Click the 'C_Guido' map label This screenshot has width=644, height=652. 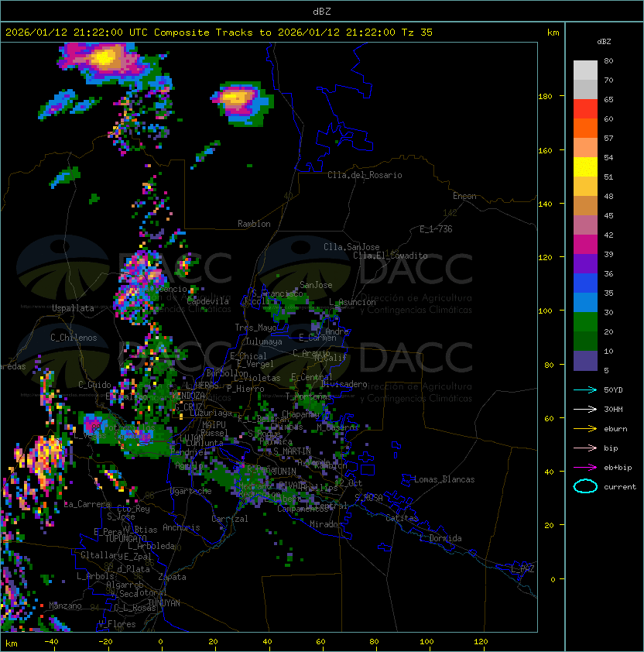tap(94, 385)
